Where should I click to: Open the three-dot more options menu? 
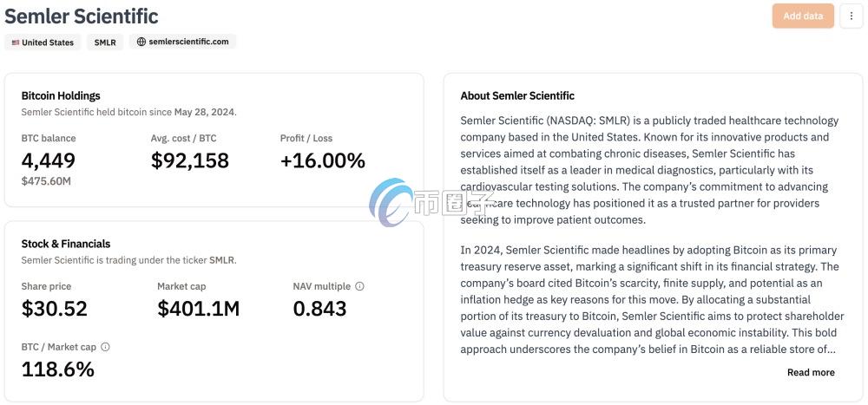851,16
